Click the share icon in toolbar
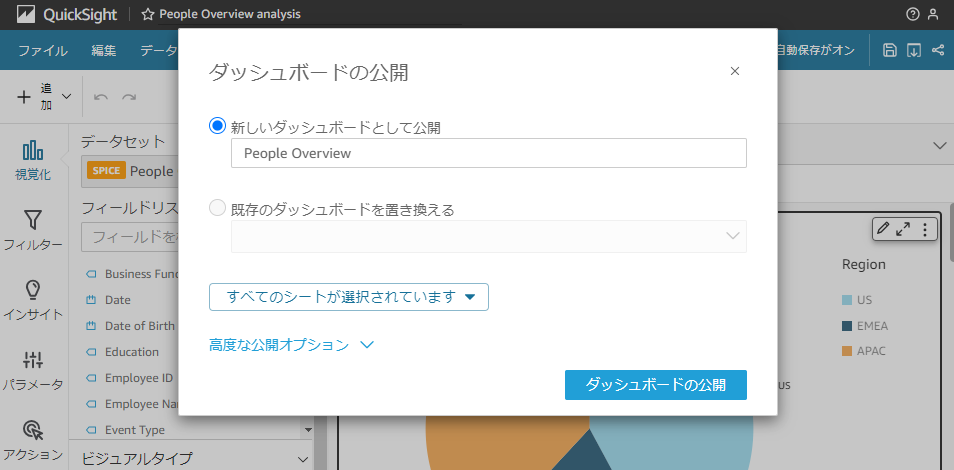This screenshot has width=954, height=470. (938, 51)
